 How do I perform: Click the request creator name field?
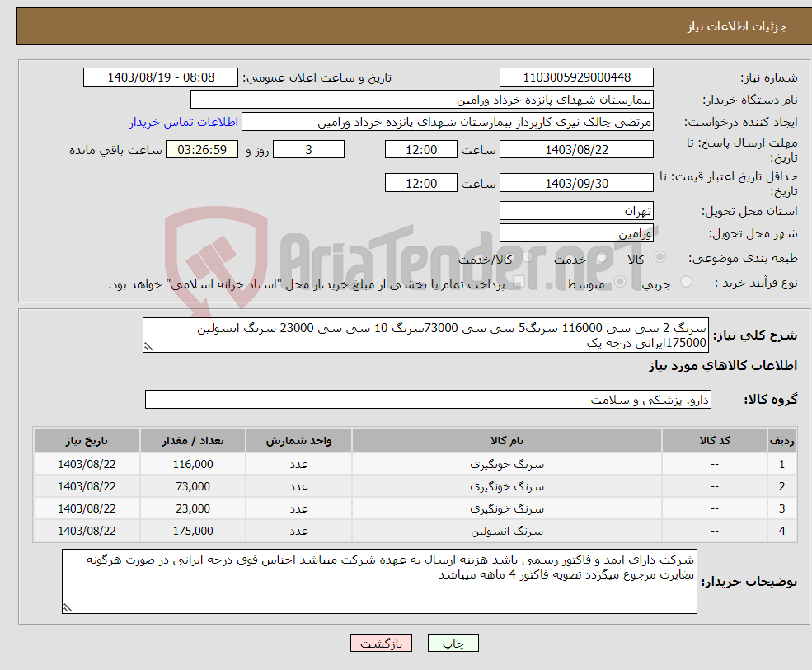pos(448,122)
